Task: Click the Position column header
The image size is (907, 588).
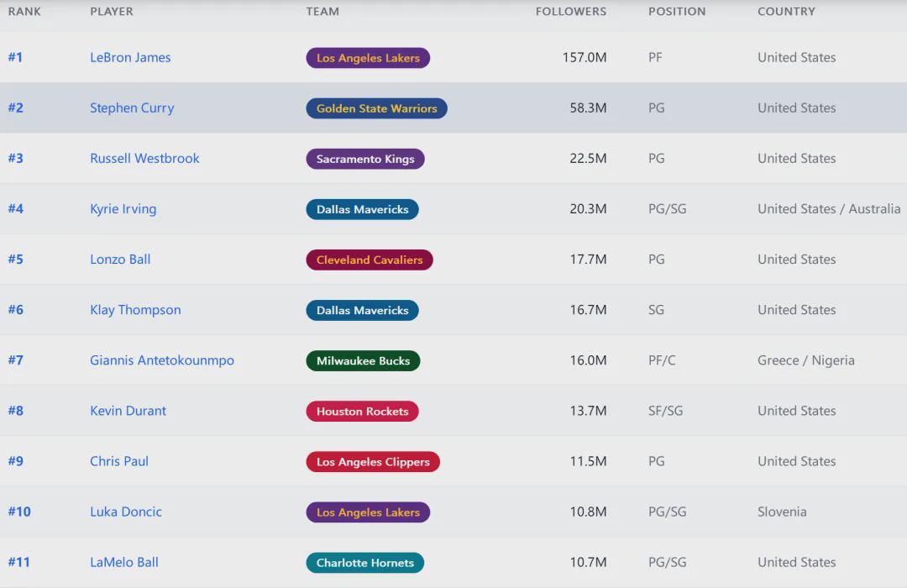Action: (x=677, y=12)
